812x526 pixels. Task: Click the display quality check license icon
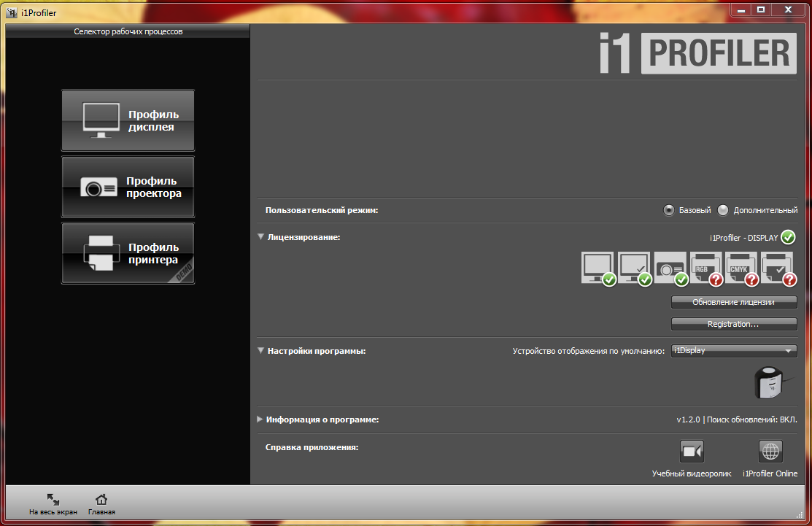coord(635,268)
